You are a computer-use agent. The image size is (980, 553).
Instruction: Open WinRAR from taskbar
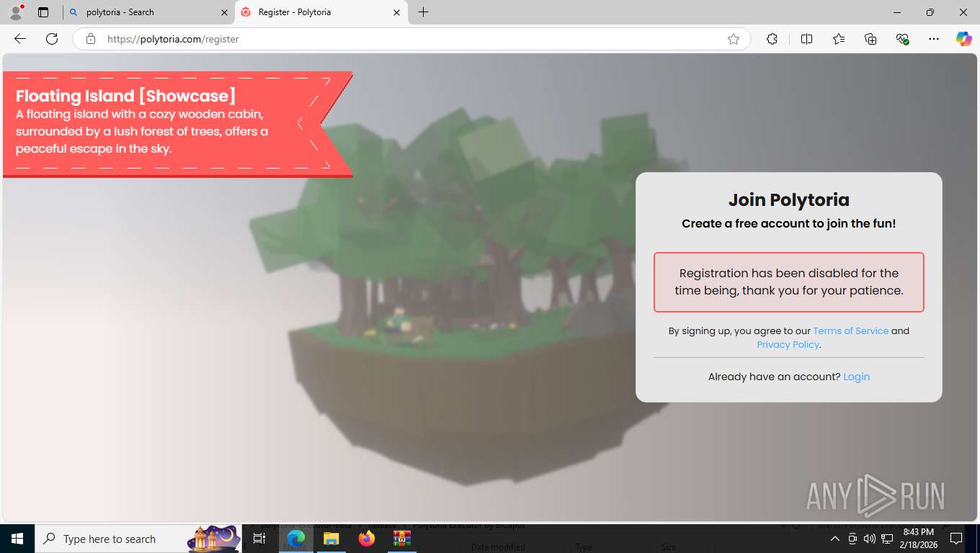(x=401, y=539)
